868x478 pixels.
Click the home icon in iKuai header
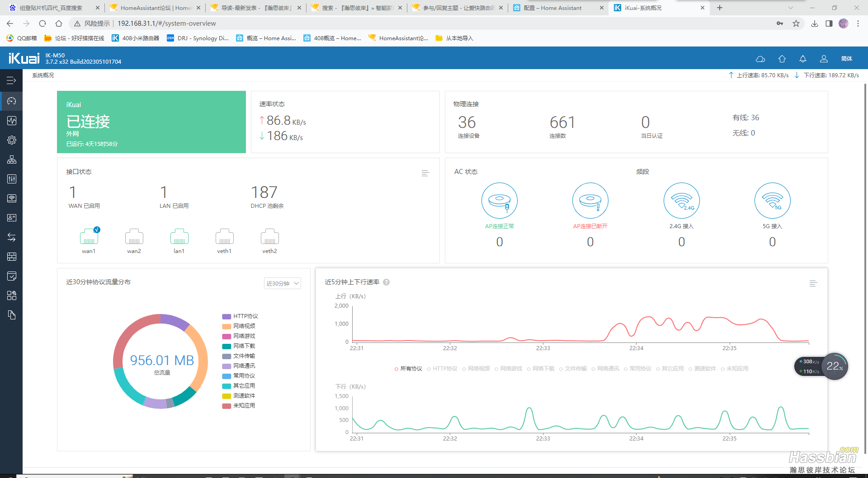(782, 59)
